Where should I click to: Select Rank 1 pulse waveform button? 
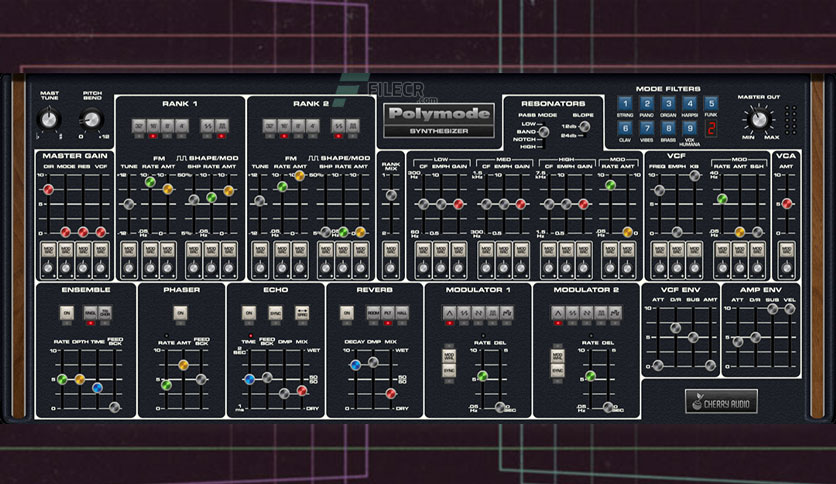click(222, 126)
